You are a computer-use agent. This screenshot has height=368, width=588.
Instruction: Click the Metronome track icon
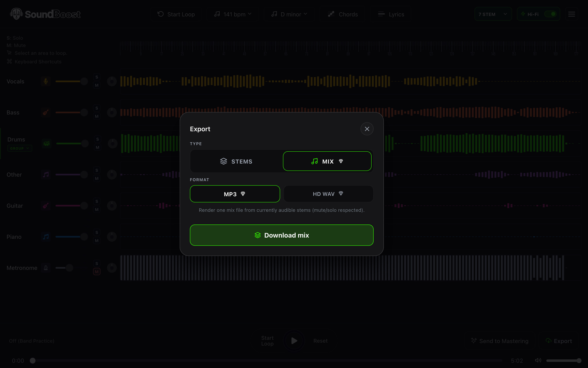tap(46, 268)
